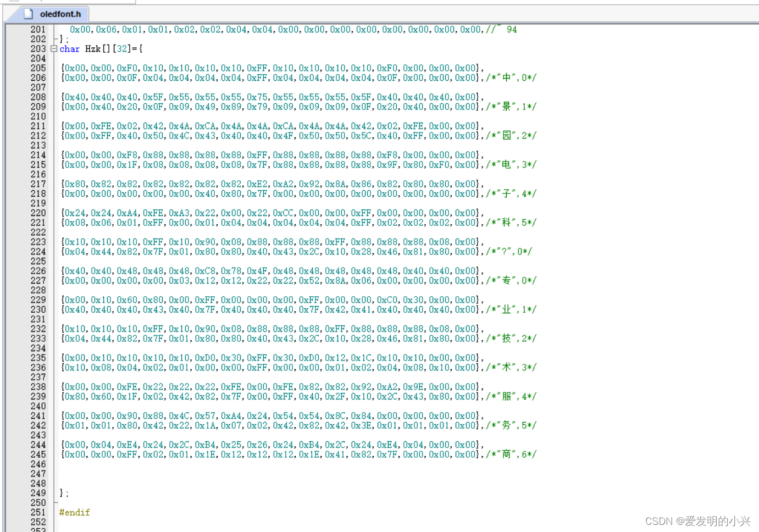Click the '#endif' directive on line 251

[x=75, y=512]
